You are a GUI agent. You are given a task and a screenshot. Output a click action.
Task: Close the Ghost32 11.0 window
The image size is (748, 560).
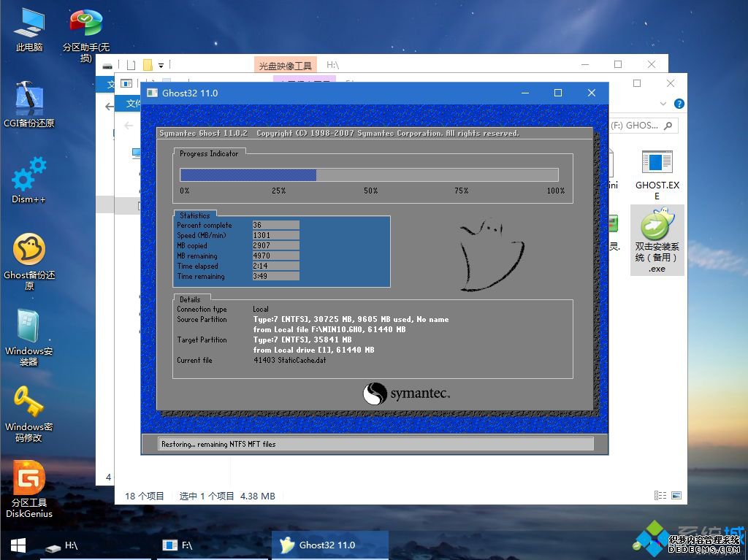(x=592, y=93)
